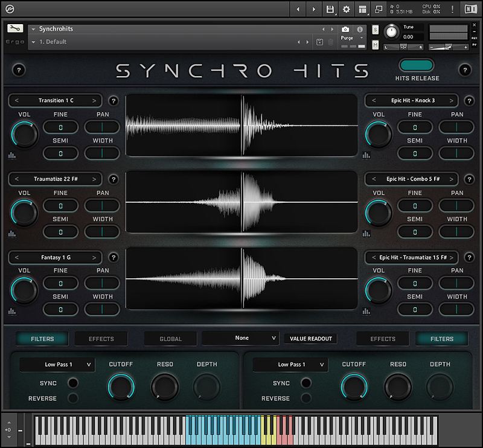483x448 pixels.
Task: Enable SYNC on the left filter panel
Action: tap(73, 382)
